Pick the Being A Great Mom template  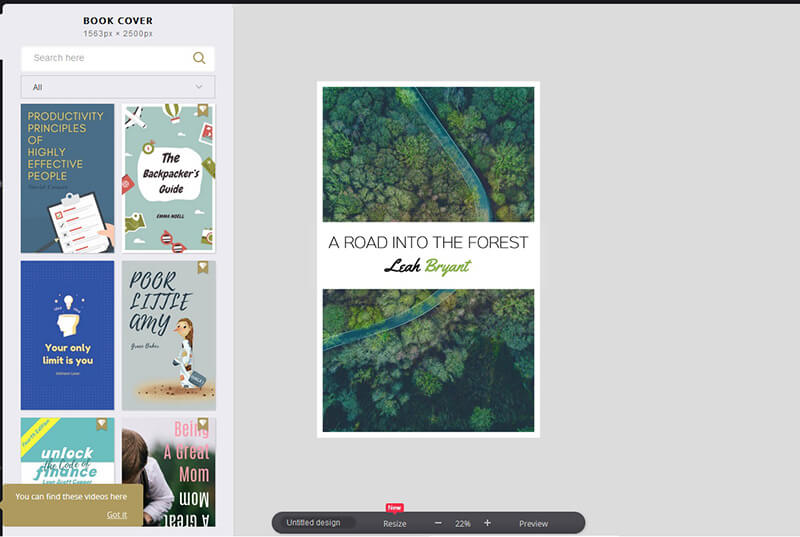169,472
